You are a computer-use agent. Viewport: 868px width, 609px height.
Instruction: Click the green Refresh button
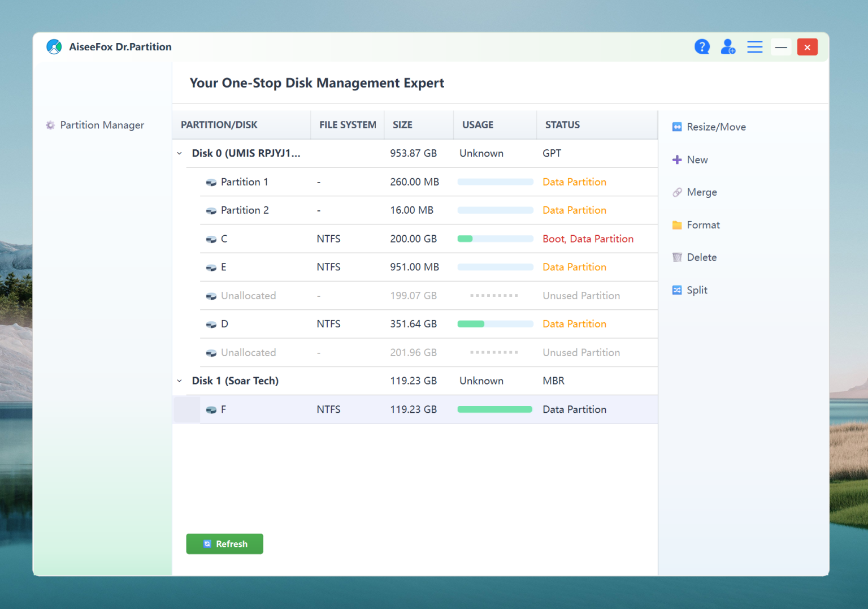click(225, 544)
